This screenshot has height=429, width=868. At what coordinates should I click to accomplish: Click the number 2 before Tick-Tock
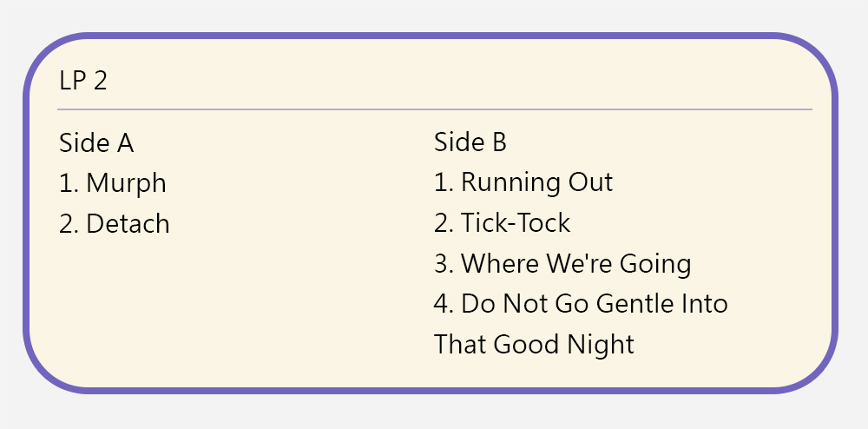coord(442,223)
